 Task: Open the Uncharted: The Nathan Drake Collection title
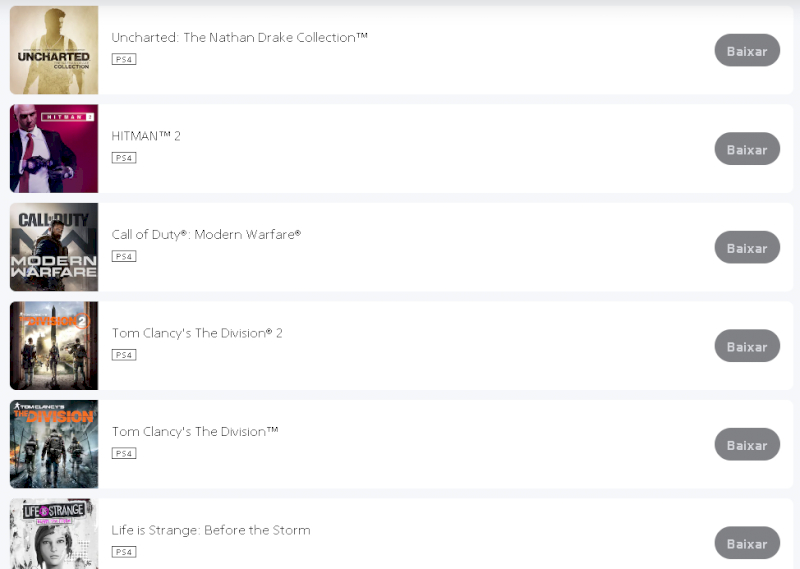click(240, 38)
